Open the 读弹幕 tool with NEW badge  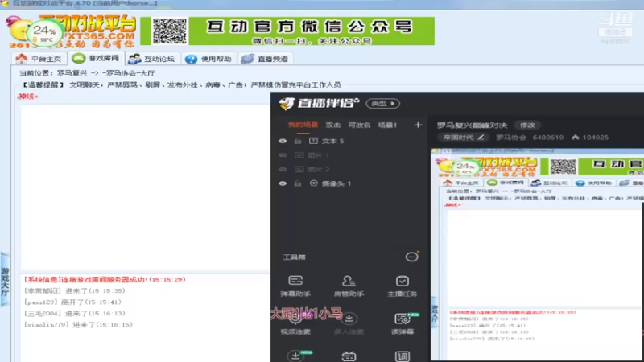coord(402,323)
